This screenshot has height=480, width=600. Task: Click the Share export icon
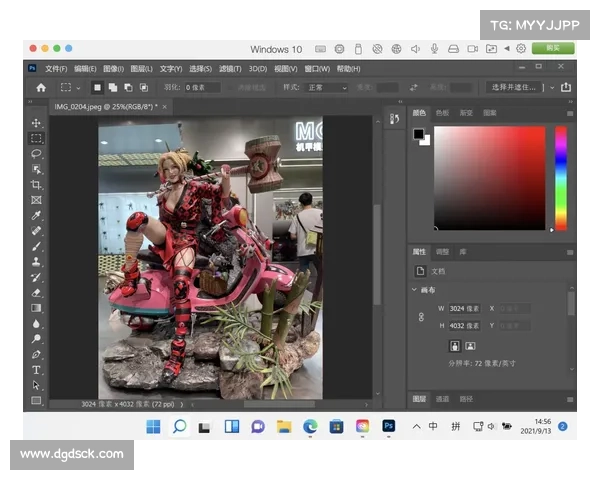[x=566, y=87]
